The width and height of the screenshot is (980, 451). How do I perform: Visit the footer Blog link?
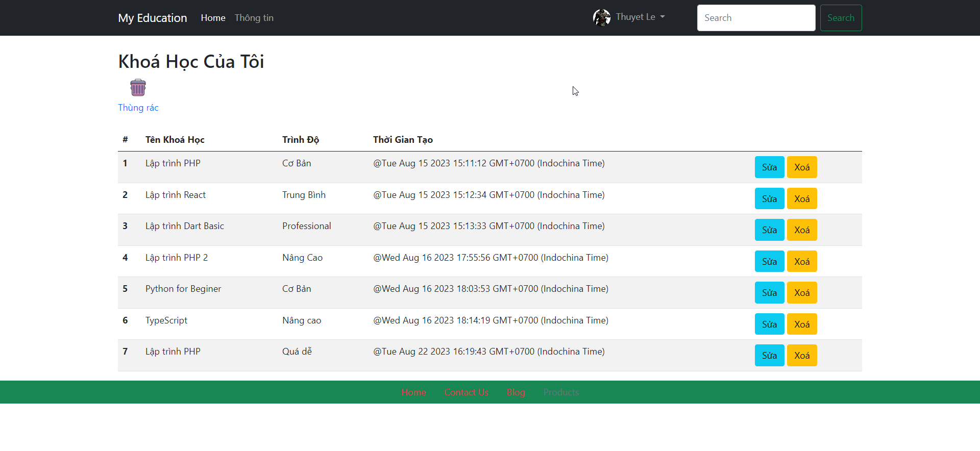[516, 392]
